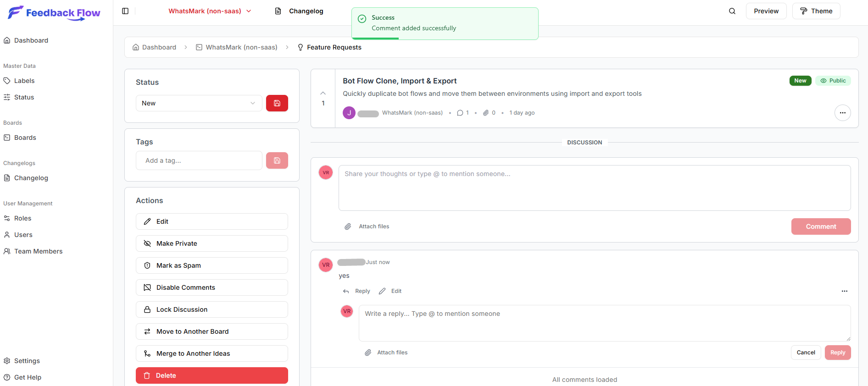Open the idea's three-dot options menu
This screenshot has height=386, width=868.
click(x=842, y=113)
